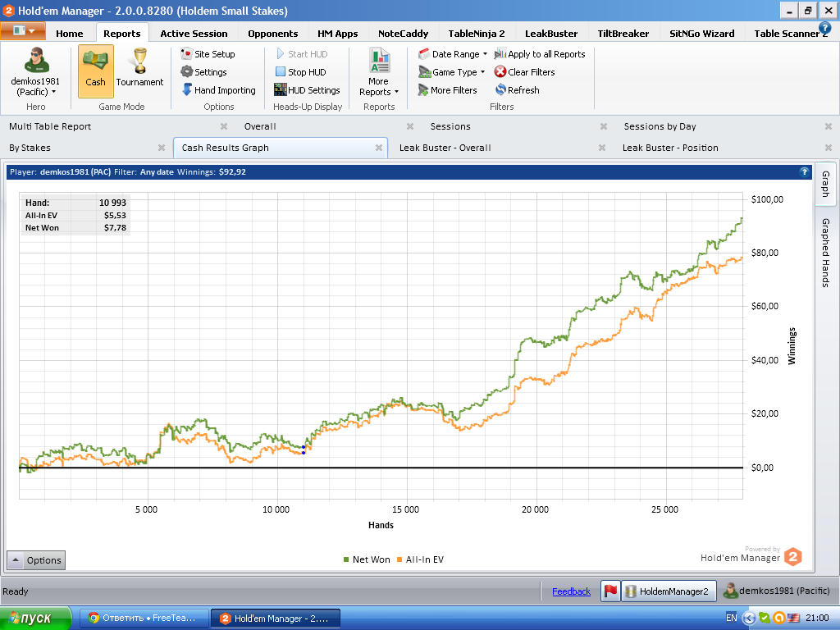
Task: Open Hand Importing
Action: click(x=218, y=90)
